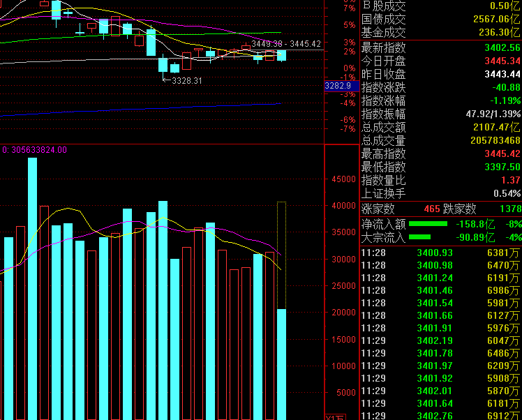
Task: Click the declining count 1378
Action: point(510,209)
